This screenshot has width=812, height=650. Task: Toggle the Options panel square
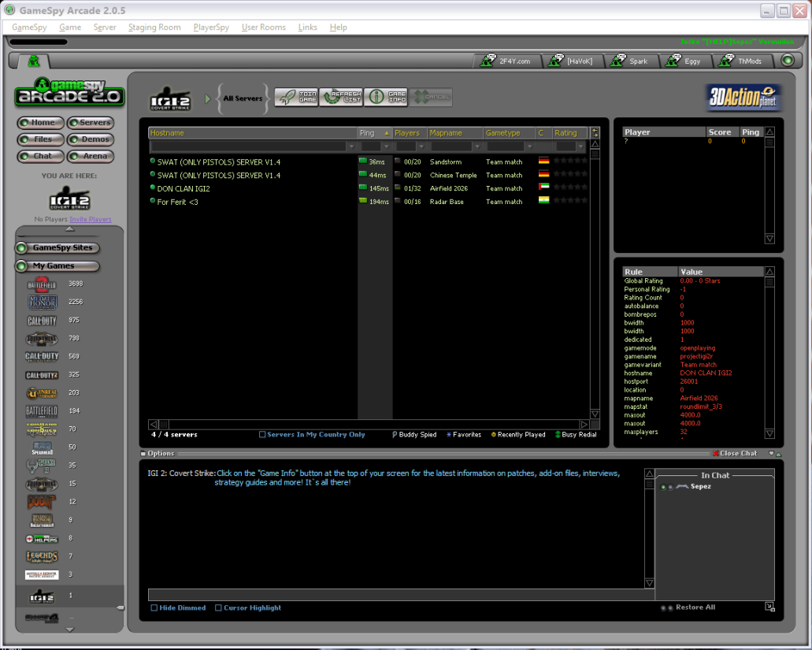tap(143, 454)
